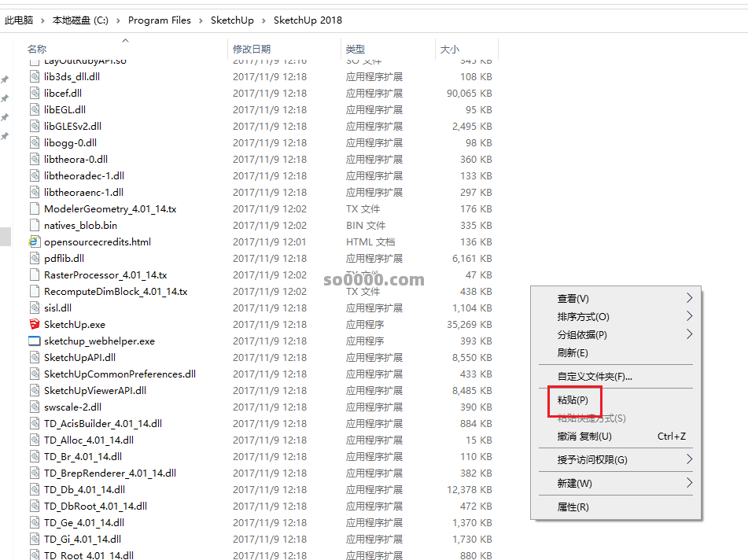Click the RasterProcessor_4.01_14.tx file icon
Screen dimensions: 748x560
coord(35,274)
